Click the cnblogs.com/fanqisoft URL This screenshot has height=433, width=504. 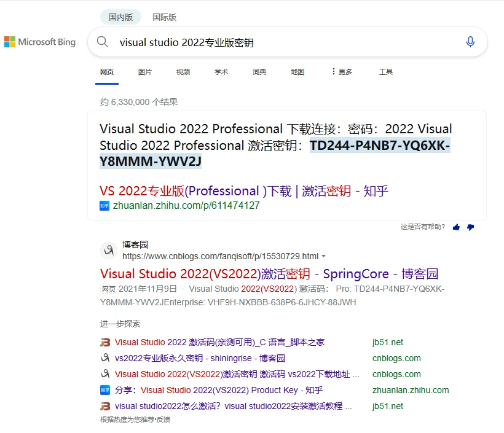pyautogui.click(x=220, y=256)
